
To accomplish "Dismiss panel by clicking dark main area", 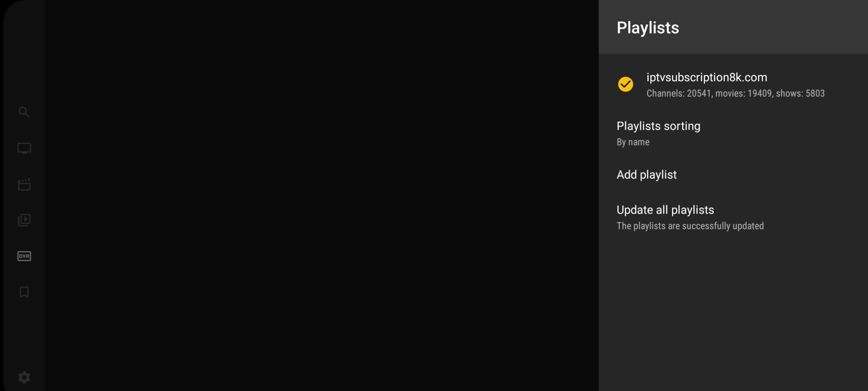I will pyautogui.click(x=322, y=195).
